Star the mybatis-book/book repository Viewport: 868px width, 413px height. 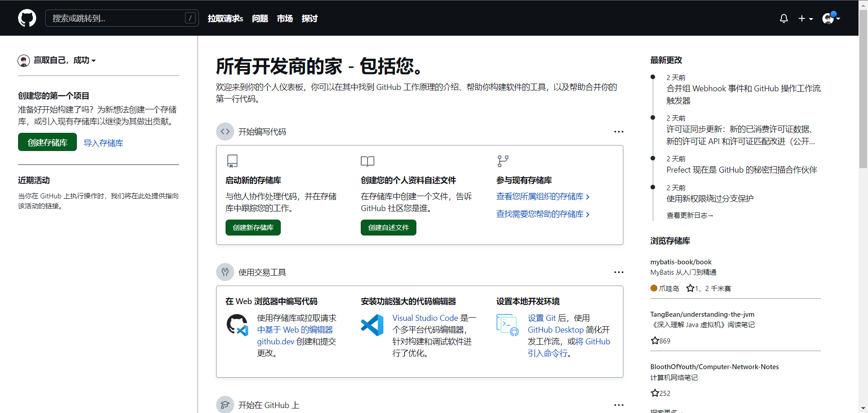coord(690,288)
